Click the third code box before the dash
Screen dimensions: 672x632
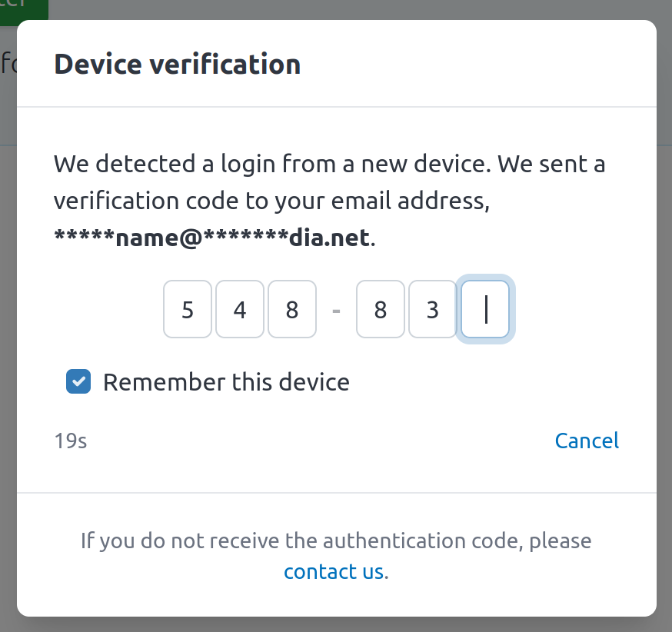292,309
